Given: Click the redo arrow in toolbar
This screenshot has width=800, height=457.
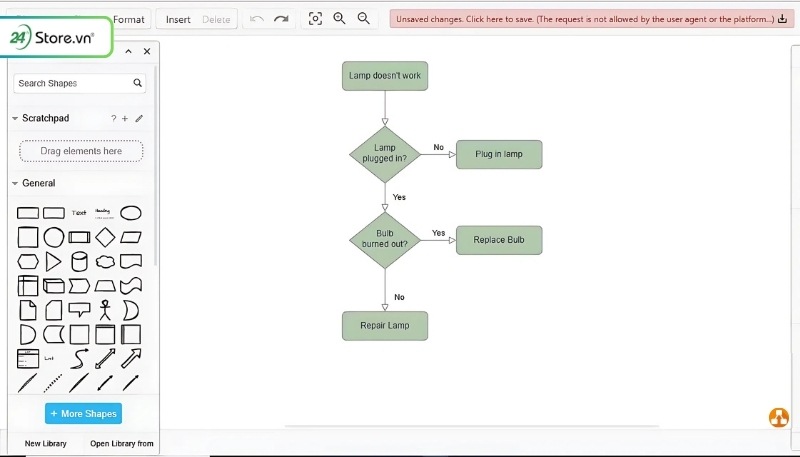Looking at the screenshot, I should [281, 19].
